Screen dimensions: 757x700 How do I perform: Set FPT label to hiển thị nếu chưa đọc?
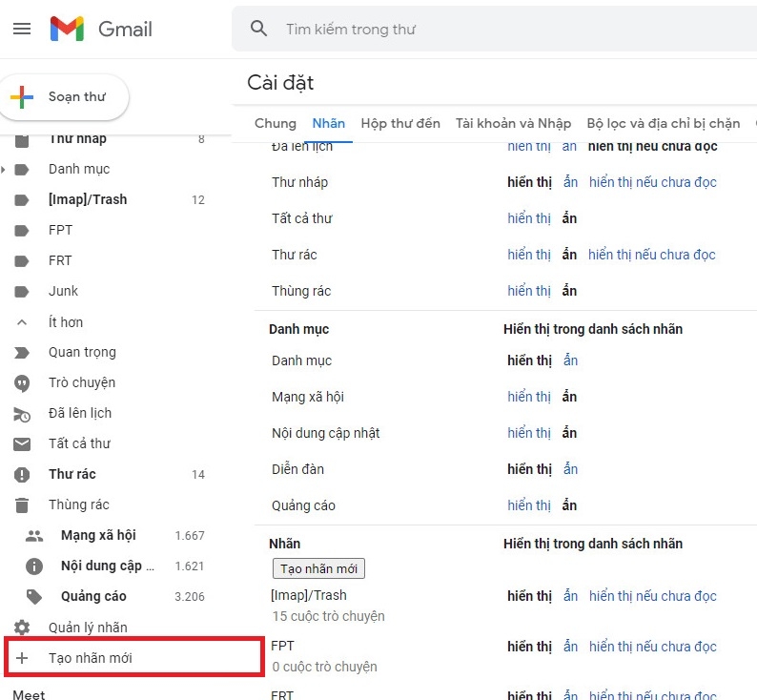653,647
